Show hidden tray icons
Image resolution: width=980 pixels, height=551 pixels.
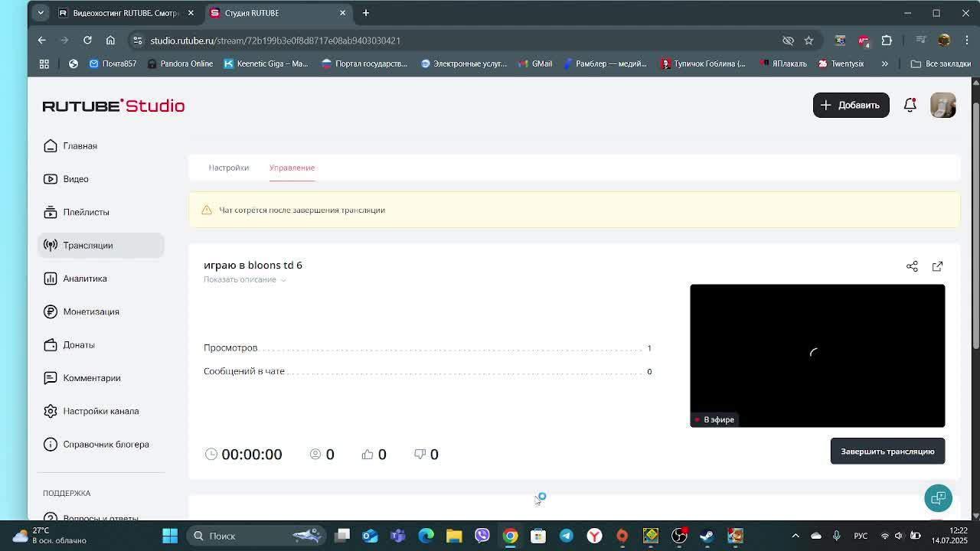point(795,536)
